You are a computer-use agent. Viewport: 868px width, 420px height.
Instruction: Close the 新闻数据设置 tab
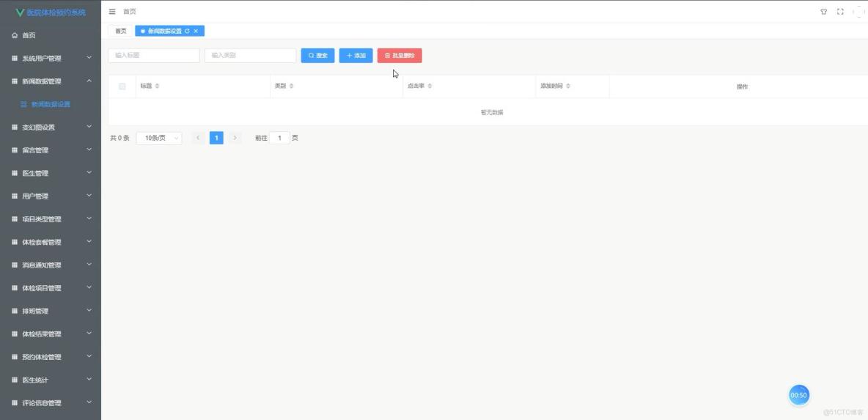[196, 31]
